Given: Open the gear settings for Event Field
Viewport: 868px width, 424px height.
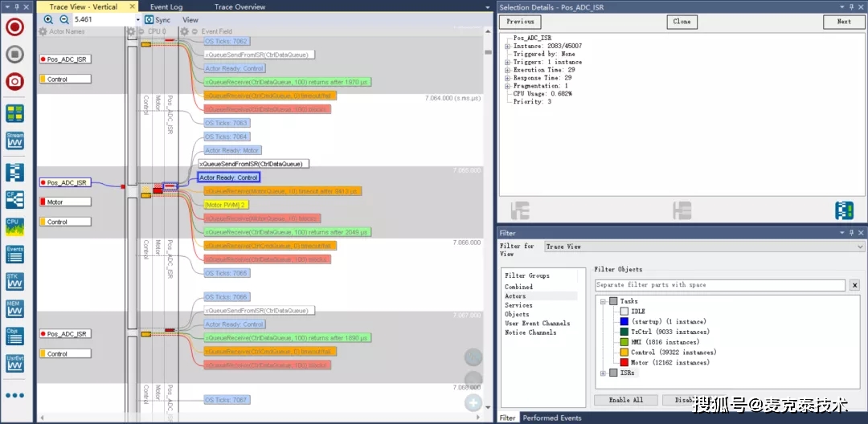Looking at the screenshot, I should coord(185,31).
